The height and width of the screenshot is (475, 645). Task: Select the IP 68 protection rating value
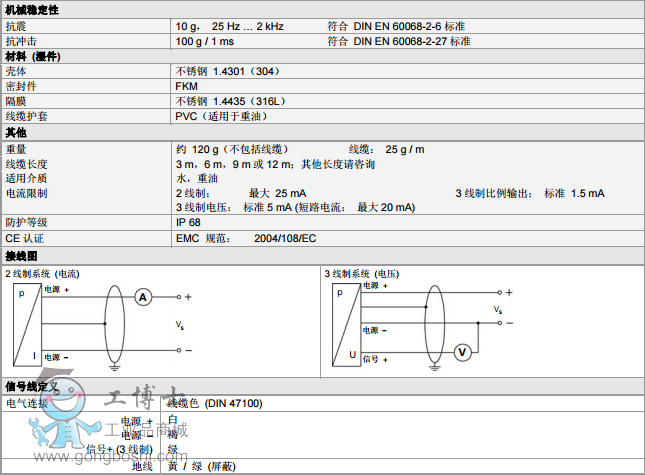pyautogui.click(x=188, y=222)
